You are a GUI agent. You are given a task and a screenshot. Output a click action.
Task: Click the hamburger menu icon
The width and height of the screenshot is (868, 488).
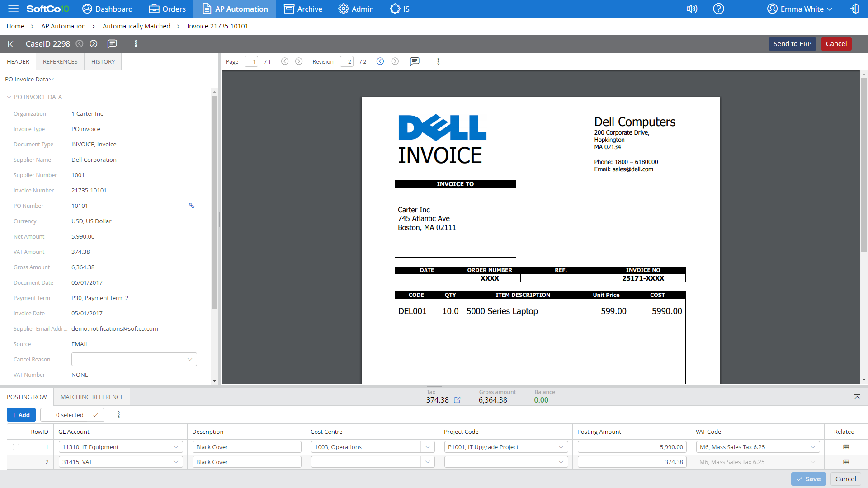[x=13, y=9]
